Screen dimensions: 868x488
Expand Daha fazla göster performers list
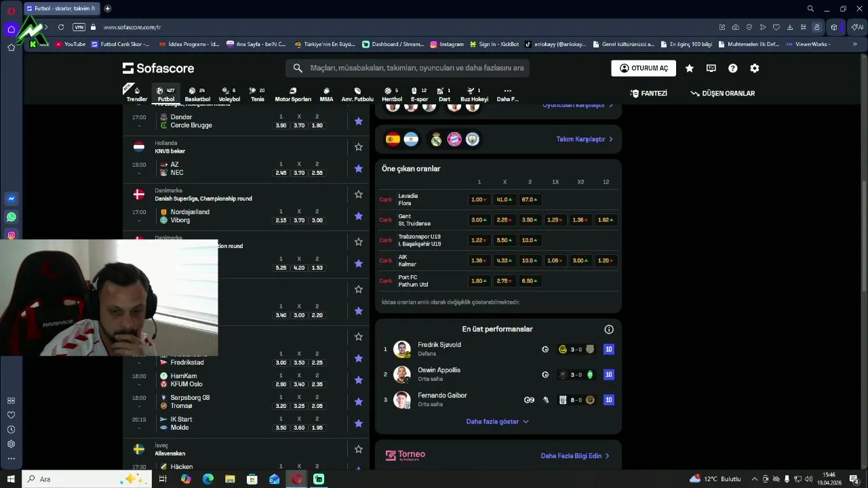497,422
